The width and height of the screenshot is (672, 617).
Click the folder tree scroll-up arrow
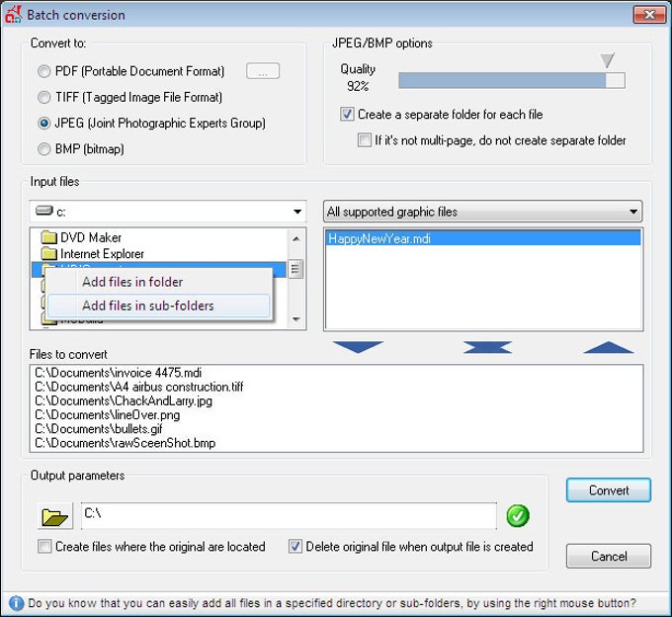tap(295, 238)
